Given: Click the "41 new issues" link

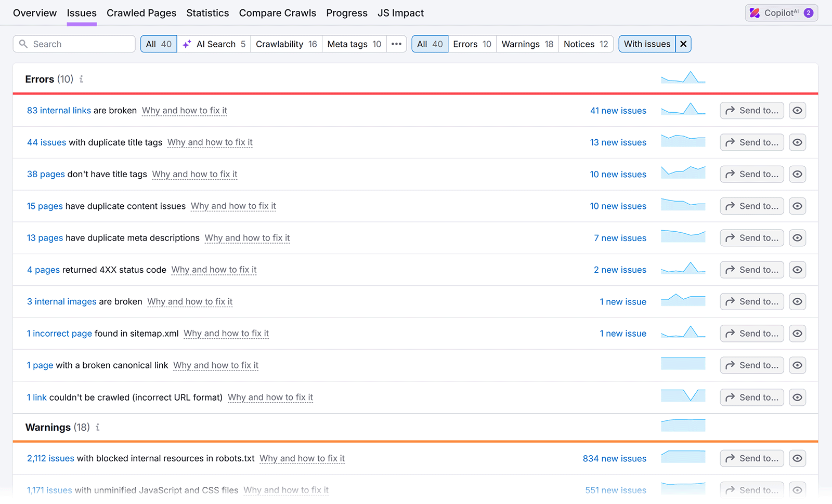Looking at the screenshot, I should (x=618, y=110).
